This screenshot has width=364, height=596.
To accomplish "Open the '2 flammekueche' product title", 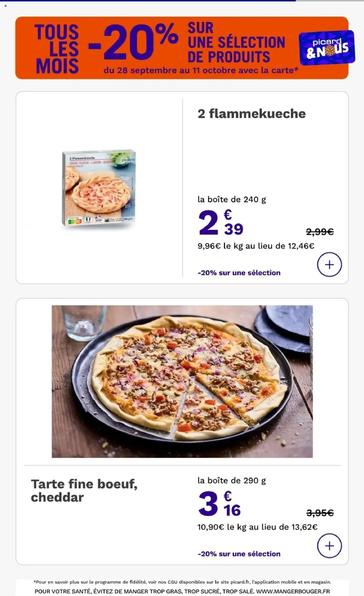I will 252,113.
